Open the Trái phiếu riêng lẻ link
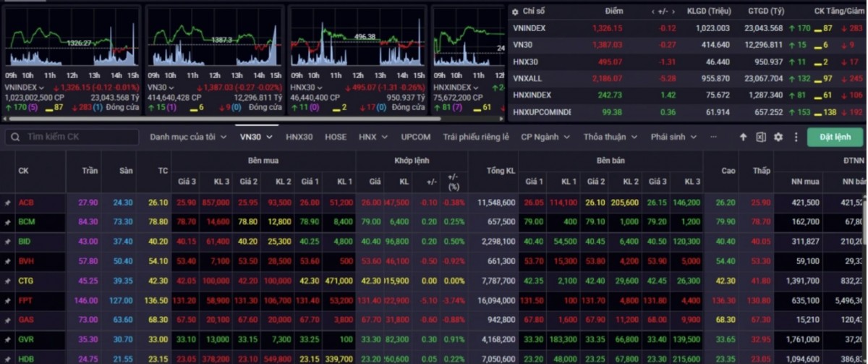Viewport: 868px width, 364px height. 475,137
